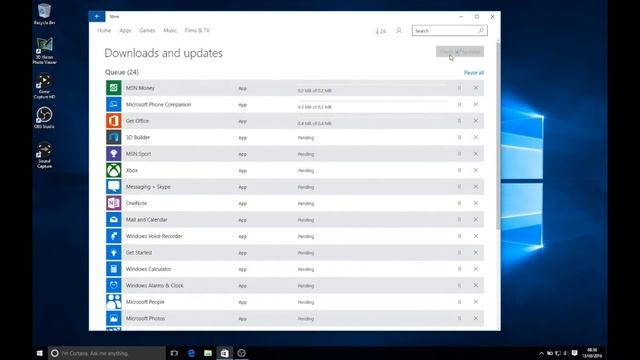Open the Apps tab in Store
Viewport: 640px width, 360px height.
click(125, 30)
